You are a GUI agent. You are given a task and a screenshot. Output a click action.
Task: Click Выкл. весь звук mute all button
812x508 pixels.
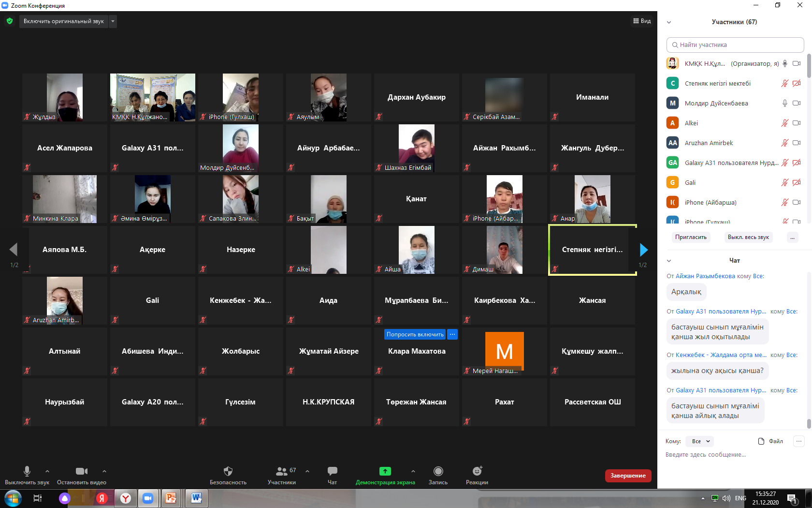pyautogui.click(x=748, y=237)
